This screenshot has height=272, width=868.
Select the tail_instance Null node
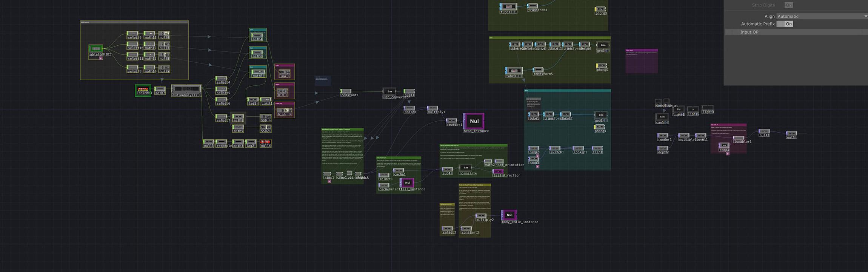coord(407,183)
